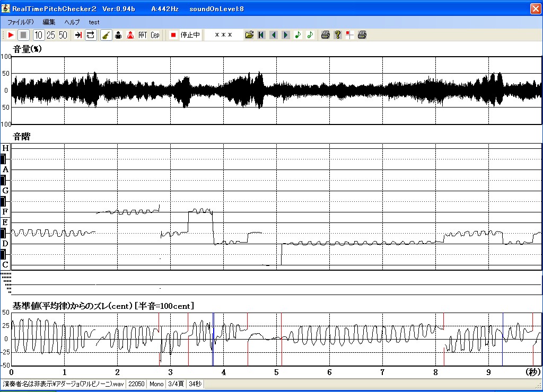Click the F note label on pitch scale

pyautogui.click(x=5, y=212)
